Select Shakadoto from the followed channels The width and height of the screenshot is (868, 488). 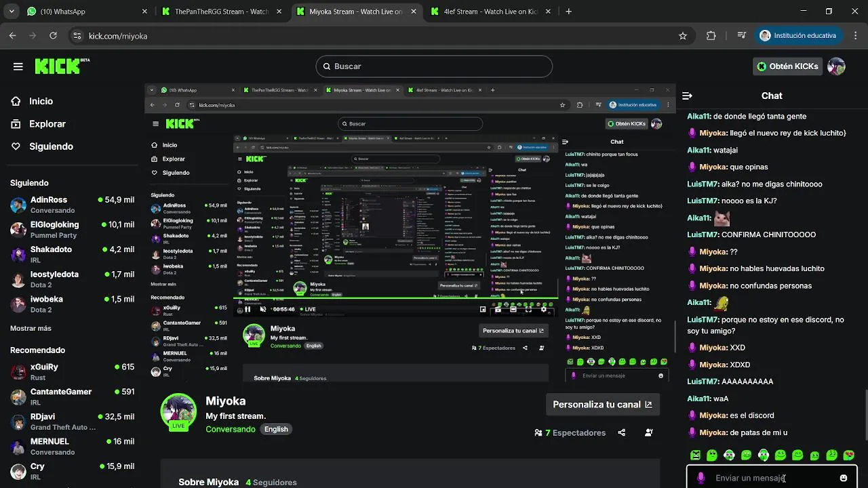pyautogui.click(x=72, y=254)
